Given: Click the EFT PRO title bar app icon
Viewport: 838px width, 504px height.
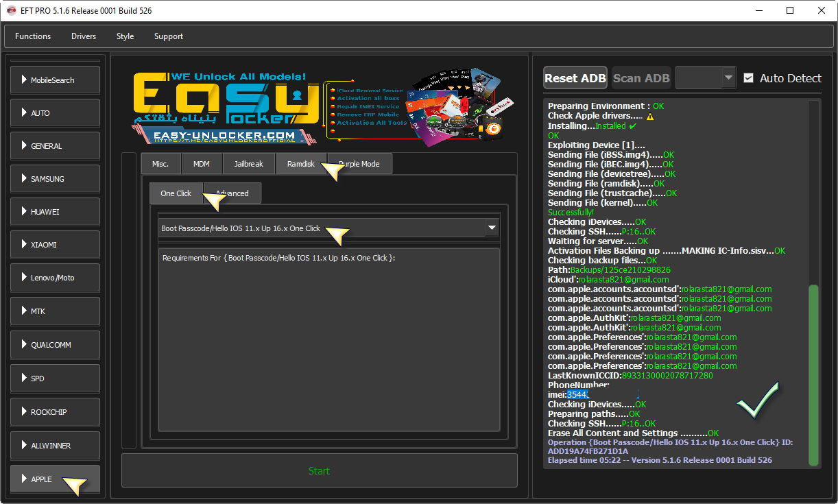Looking at the screenshot, I should (x=12, y=11).
